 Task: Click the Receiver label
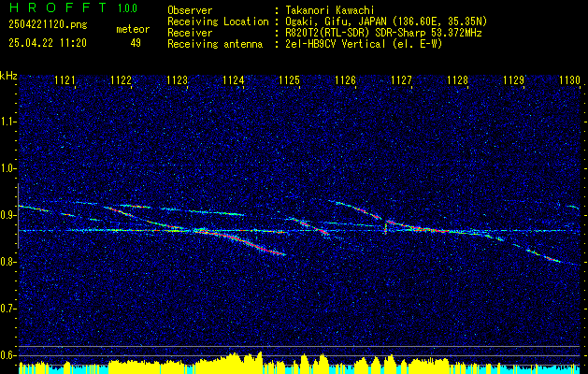(190, 33)
